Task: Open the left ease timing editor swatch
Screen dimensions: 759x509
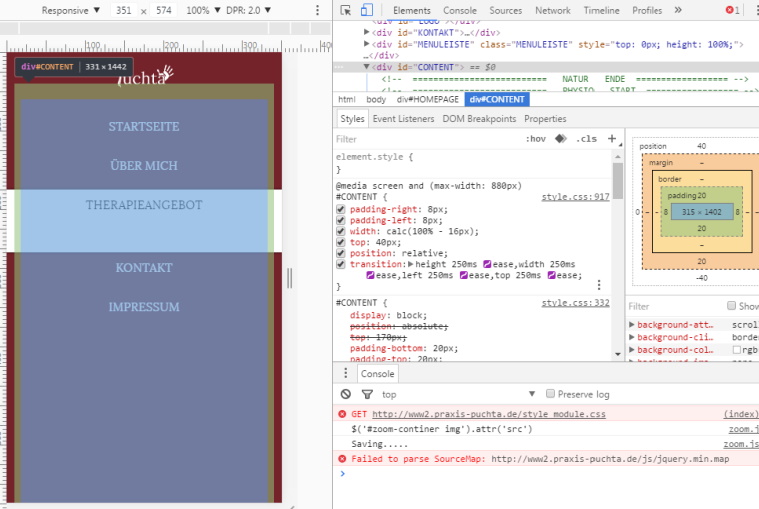Action: [x=464, y=275]
